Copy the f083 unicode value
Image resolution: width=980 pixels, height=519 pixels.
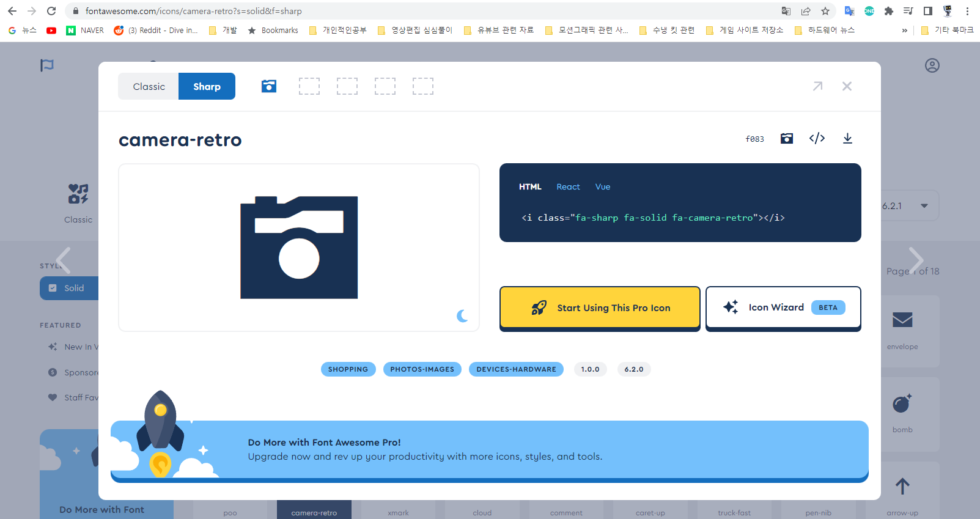click(754, 139)
